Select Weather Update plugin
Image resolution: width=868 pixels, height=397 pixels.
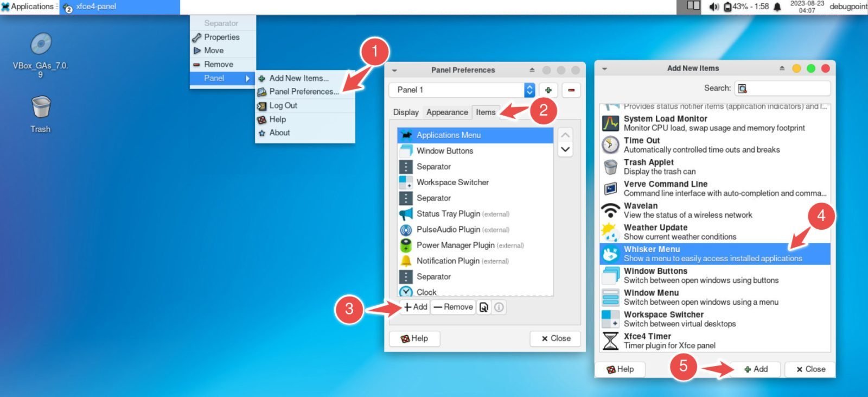coord(715,232)
